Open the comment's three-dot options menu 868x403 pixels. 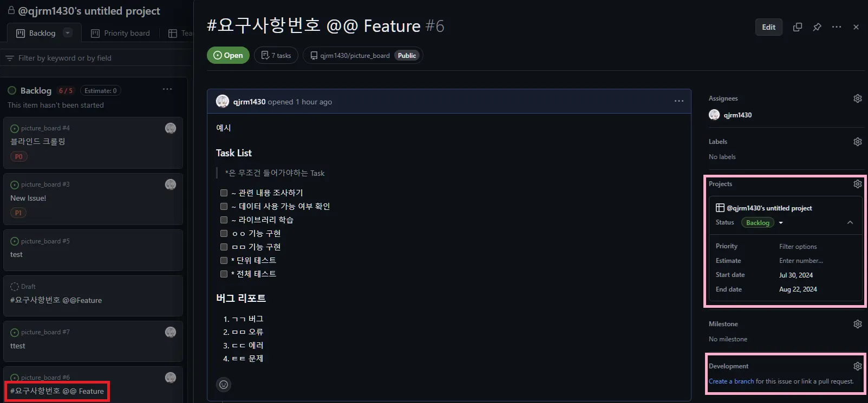pos(679,101)
